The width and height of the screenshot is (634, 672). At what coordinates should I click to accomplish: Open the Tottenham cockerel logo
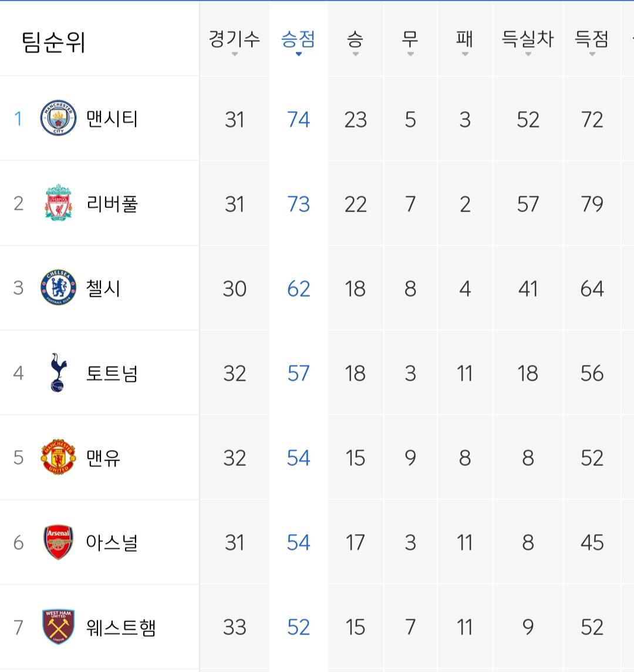(58, 372)
